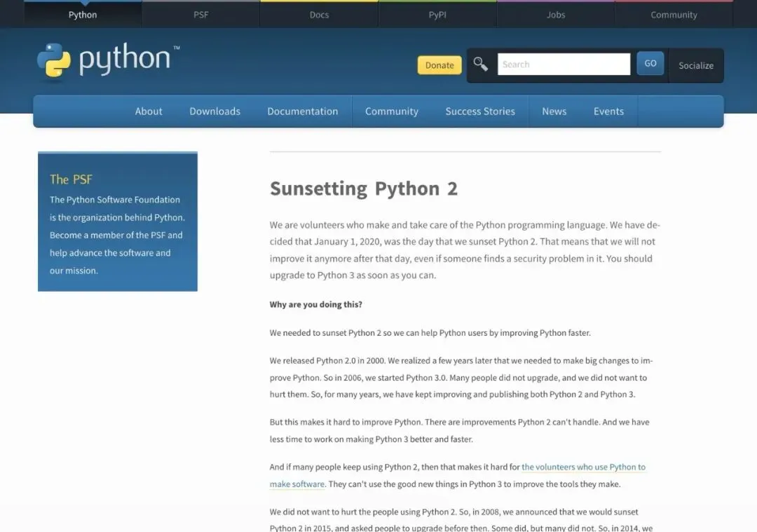757x532 pixels.
Task: Open the Docs top-bar tab
Action: coord(319,15)
